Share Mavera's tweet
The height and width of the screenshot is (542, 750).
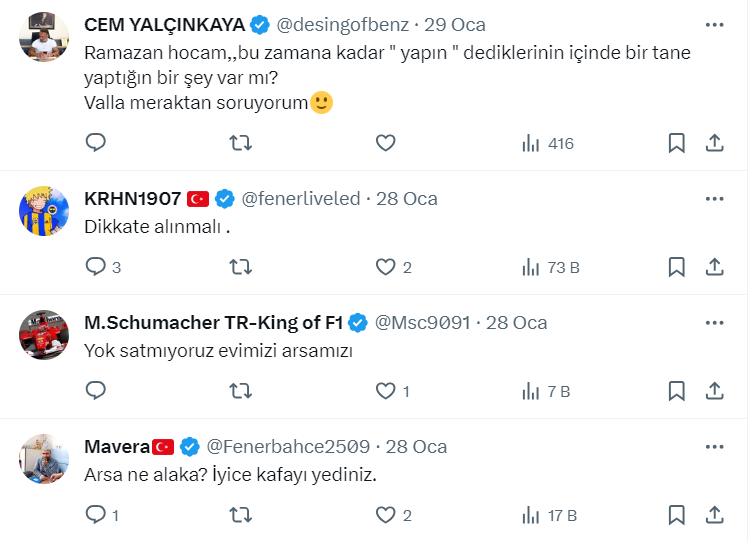point(715,515)
